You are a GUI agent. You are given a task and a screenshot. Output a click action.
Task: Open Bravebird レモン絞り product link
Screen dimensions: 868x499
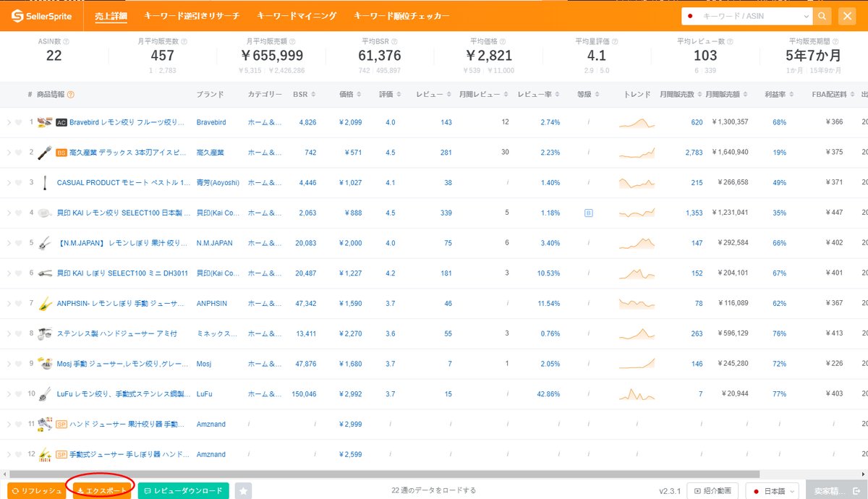point(127,123)
